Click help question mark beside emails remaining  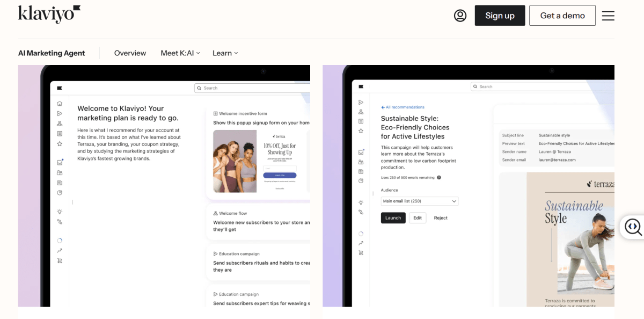point(439,177)
